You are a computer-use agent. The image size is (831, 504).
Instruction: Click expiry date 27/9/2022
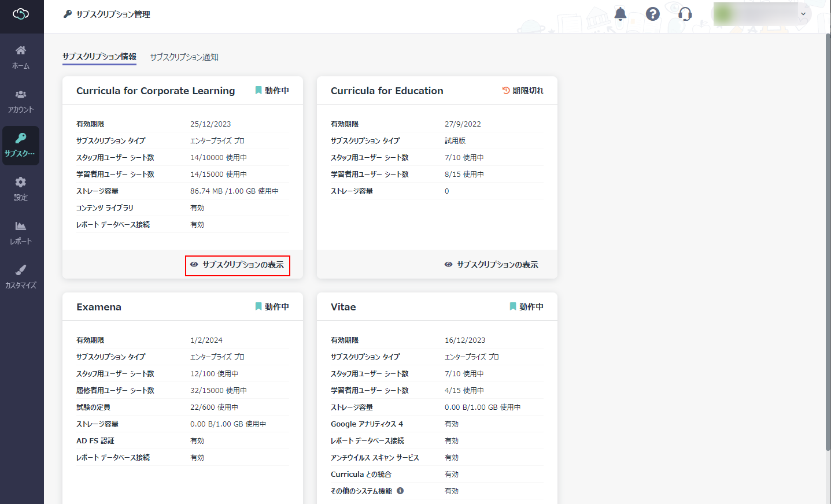tap(463, 124)
